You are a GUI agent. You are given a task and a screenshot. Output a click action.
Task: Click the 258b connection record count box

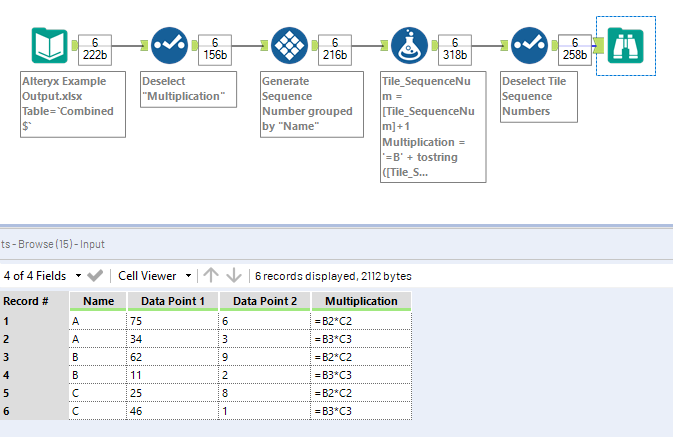(x=575, y=49)
